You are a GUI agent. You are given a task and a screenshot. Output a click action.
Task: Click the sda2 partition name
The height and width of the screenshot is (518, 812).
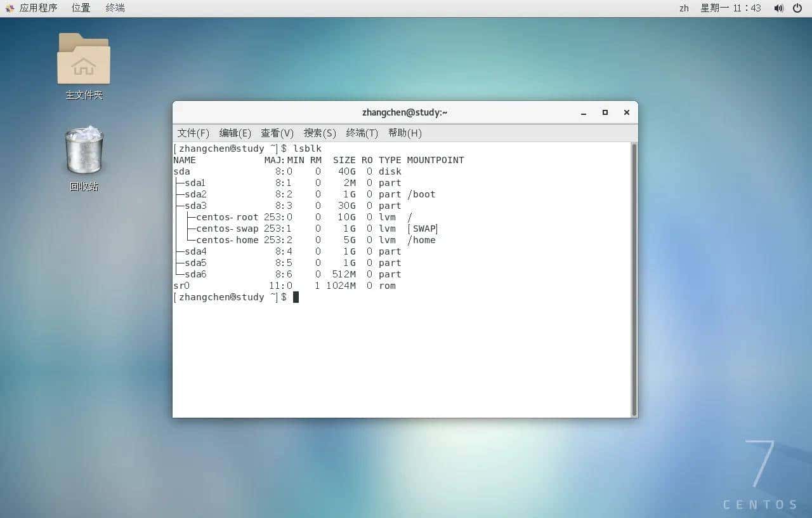pos(195,194)
